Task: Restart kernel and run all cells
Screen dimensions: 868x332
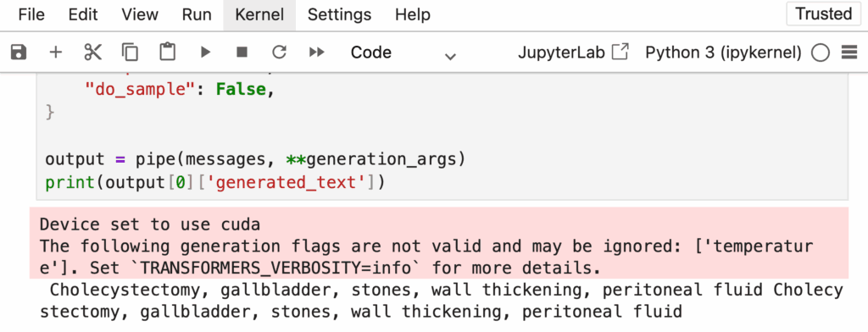Action: [x=317, y=53]
